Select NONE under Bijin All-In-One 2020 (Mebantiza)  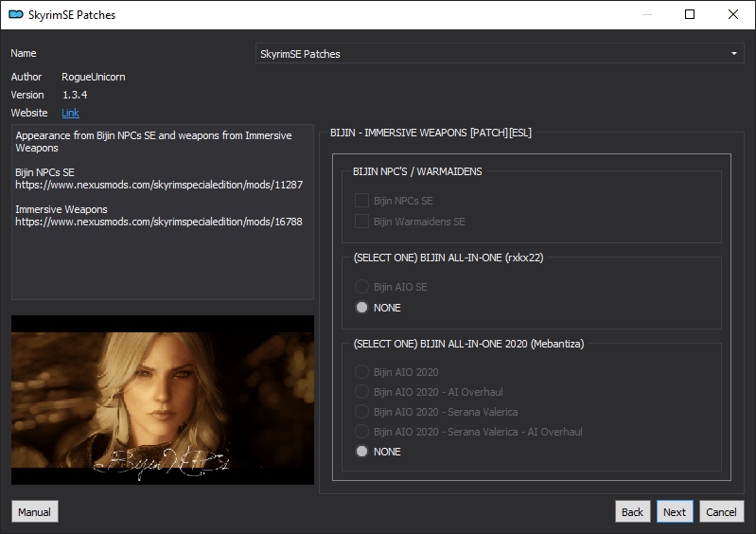(x=361, y=451)
